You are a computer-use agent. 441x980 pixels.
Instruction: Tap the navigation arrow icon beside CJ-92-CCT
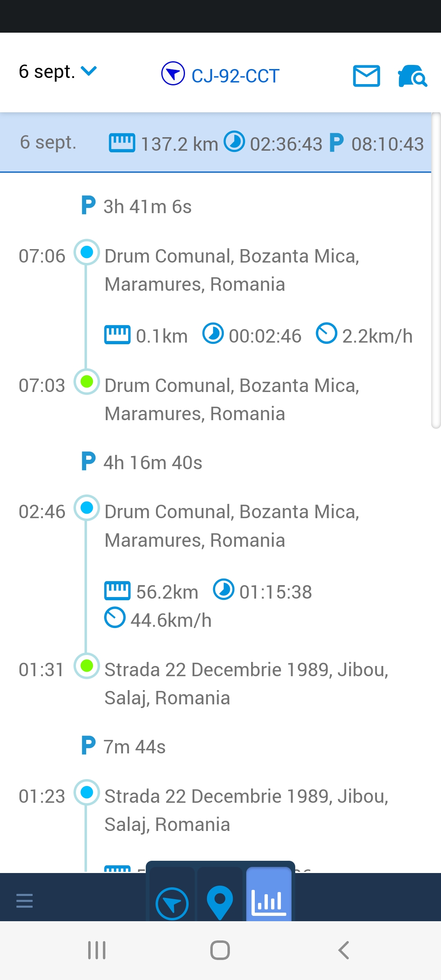173,73
